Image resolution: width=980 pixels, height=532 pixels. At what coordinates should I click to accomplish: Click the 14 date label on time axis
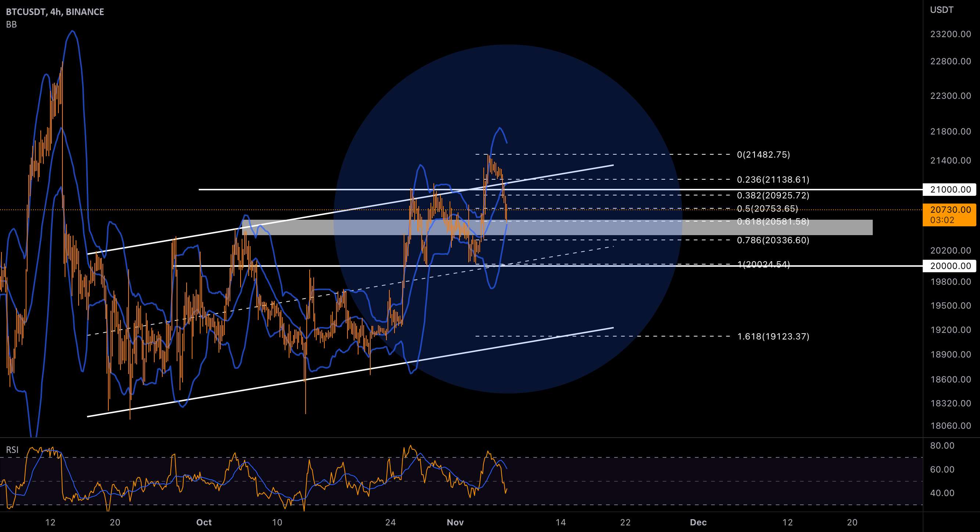point(561,522)
